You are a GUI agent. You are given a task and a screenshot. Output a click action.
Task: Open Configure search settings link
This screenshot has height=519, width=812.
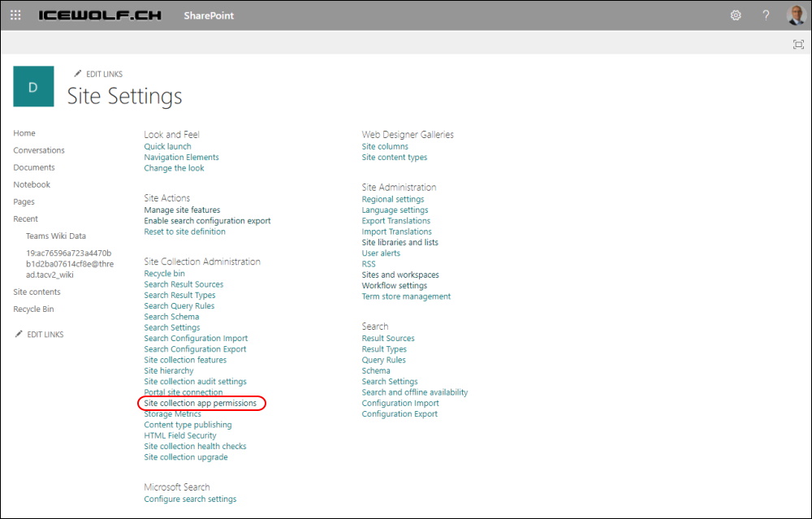pos(190,500)
